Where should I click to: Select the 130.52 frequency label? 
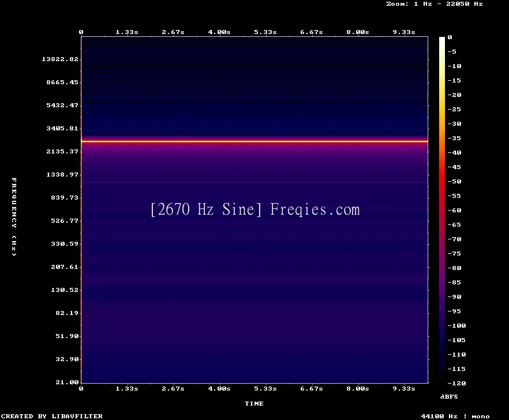[65, 290]
